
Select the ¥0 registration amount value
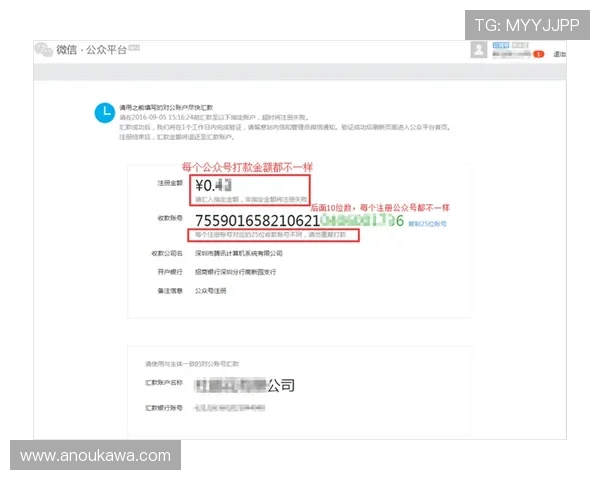(214, 185)
